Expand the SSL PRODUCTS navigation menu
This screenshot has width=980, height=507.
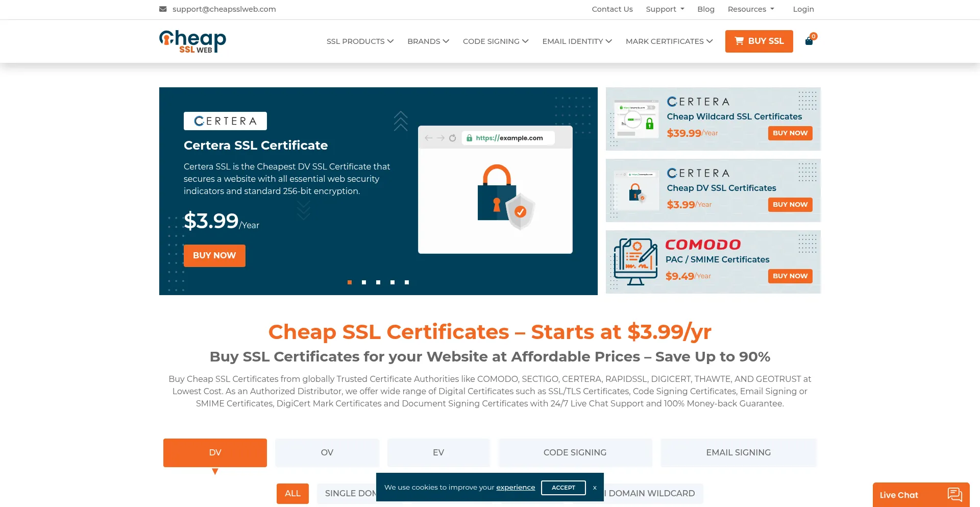point(359,41)
